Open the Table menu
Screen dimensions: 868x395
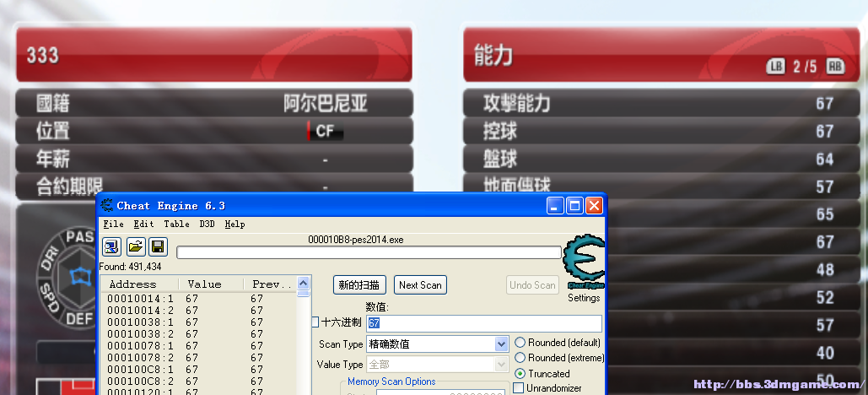(x=176, y=225)
